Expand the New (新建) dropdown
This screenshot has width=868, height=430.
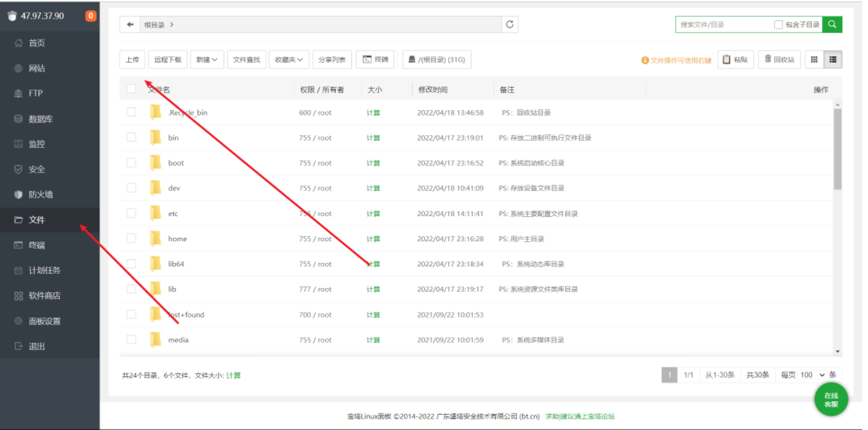(208, 60)
